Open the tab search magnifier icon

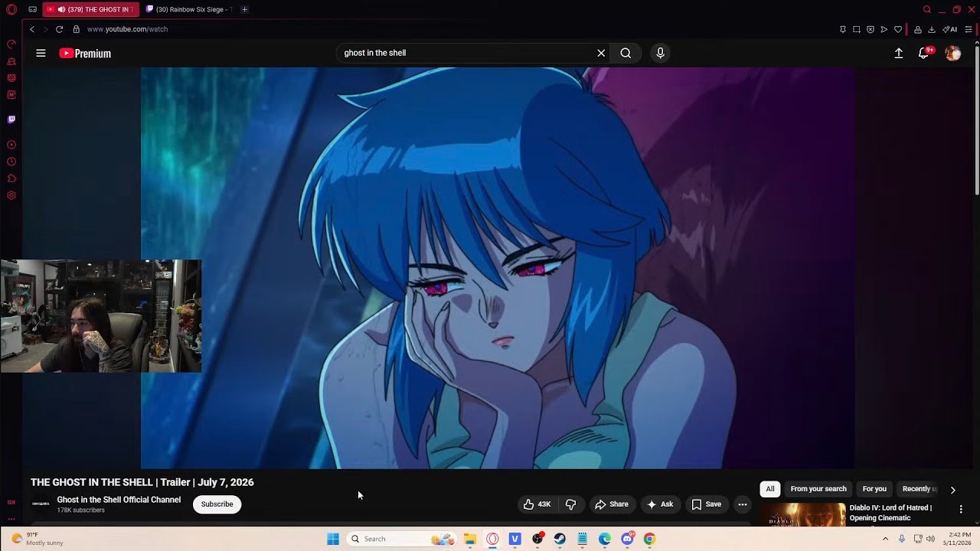tap(926, 9)
